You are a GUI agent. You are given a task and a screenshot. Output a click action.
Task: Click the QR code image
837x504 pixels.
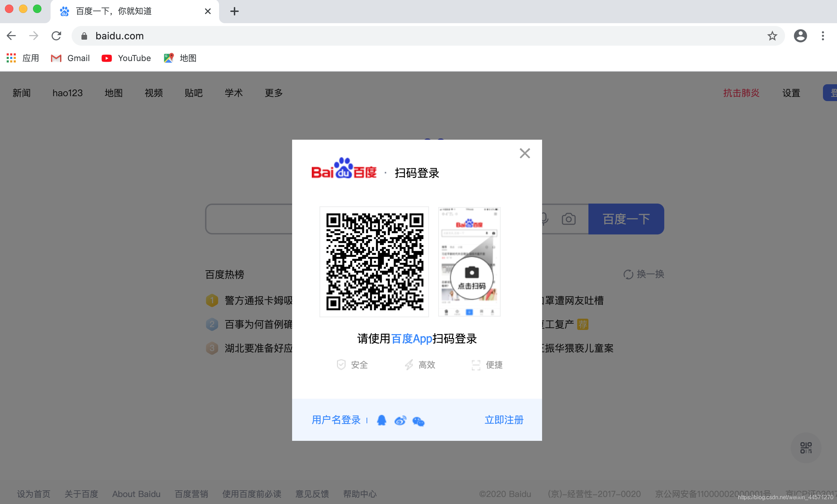tap(374, 262)
